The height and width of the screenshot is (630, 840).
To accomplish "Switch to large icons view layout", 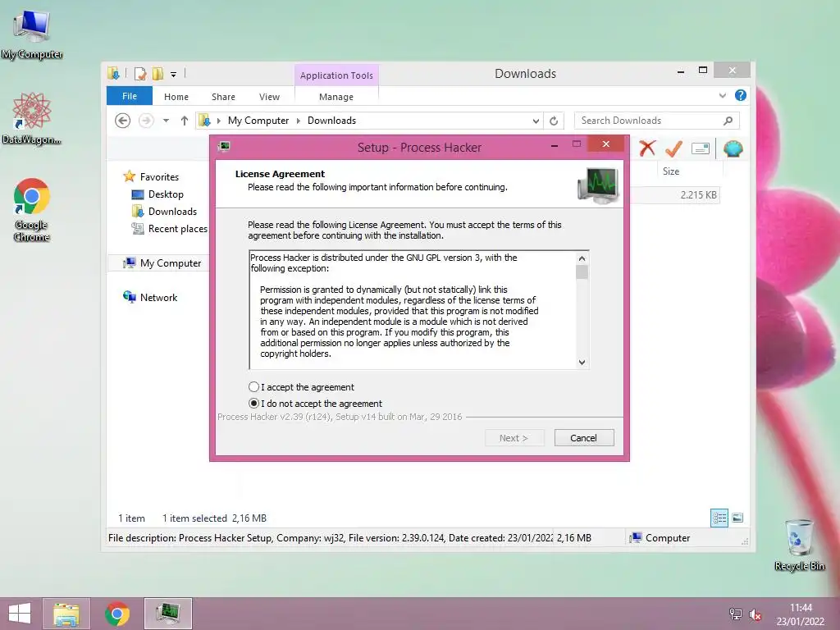I will (x=737, y=518).
